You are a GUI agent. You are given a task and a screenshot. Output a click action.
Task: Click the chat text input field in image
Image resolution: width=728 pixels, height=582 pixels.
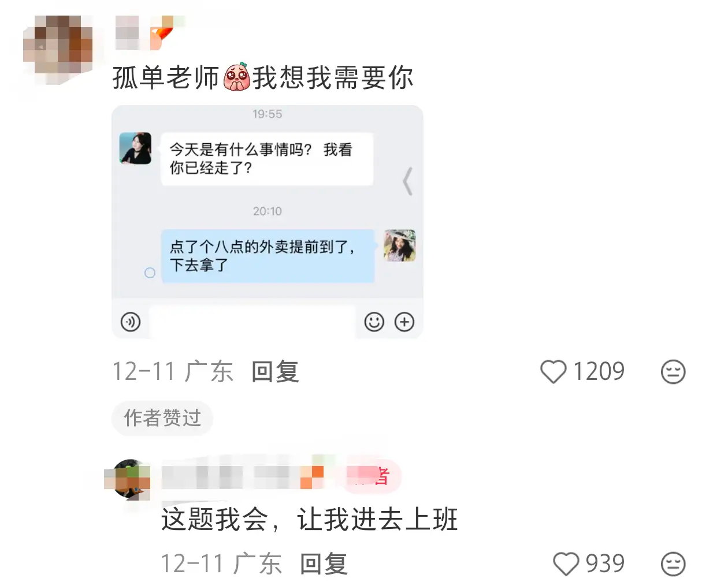point(253,322)
